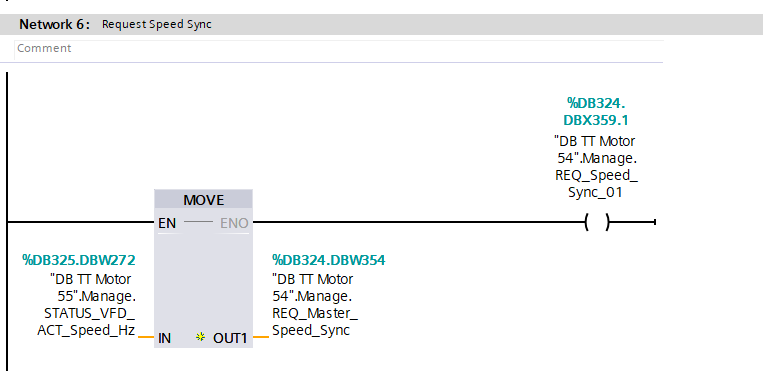Select the %DB324.DBX359.1 coil address
The image size is (763, 371).
(596, 111)
